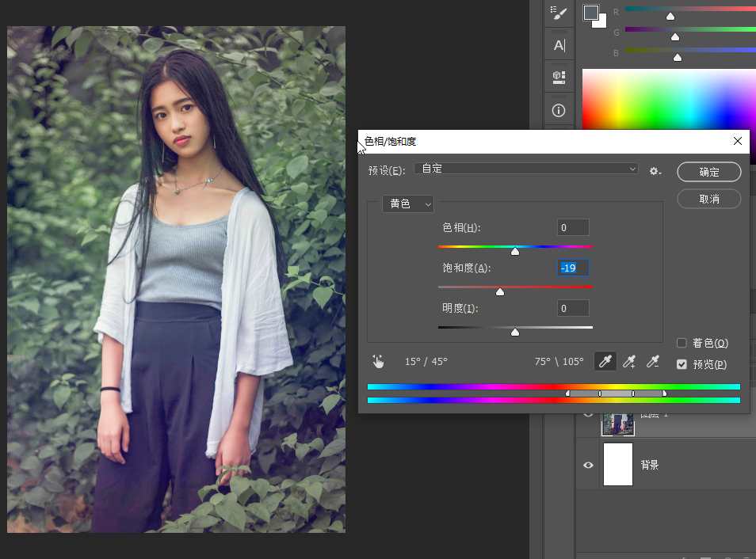
Task: Enable the 着色 (Colorize) checkbox
Action: click(x=682, y=343)
